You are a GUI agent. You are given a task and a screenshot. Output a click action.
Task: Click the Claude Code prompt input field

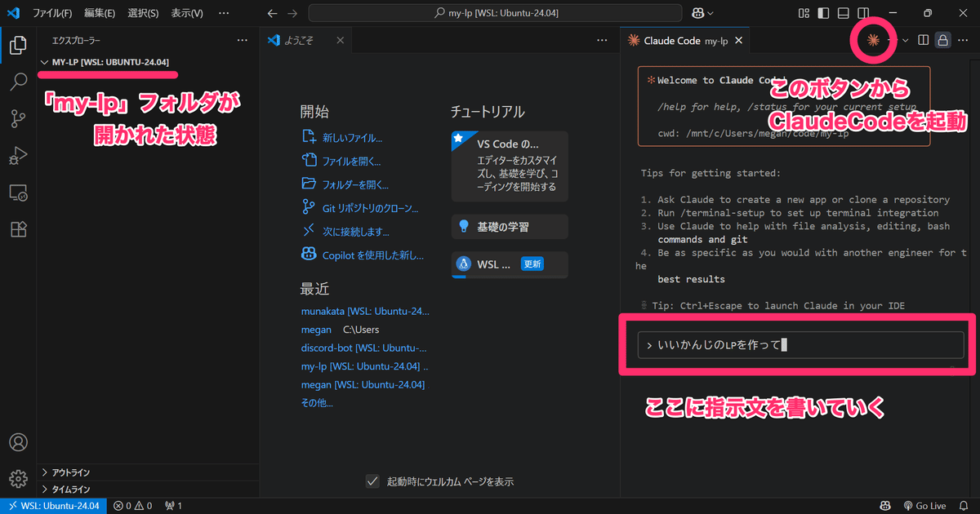(800, 344)
